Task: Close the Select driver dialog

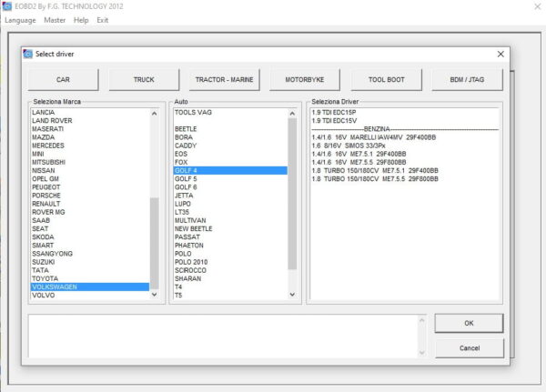Action: click(x=500, y=54)
